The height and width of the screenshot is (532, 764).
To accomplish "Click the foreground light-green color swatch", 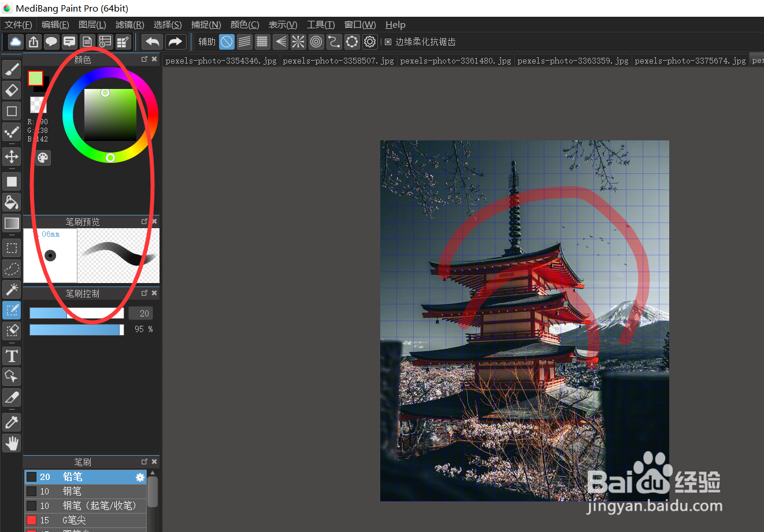I will pos(35,78).
